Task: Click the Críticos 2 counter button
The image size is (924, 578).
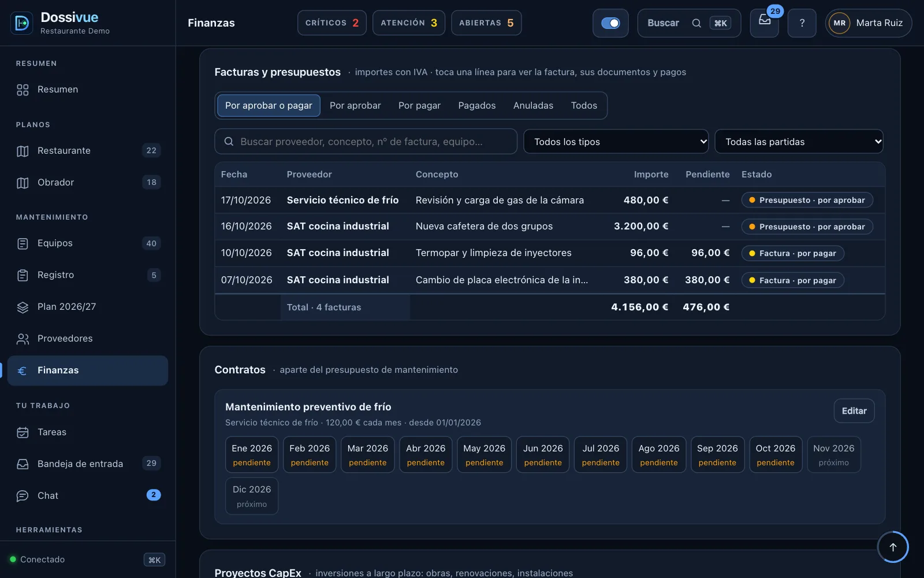Action: pos(332,23)
